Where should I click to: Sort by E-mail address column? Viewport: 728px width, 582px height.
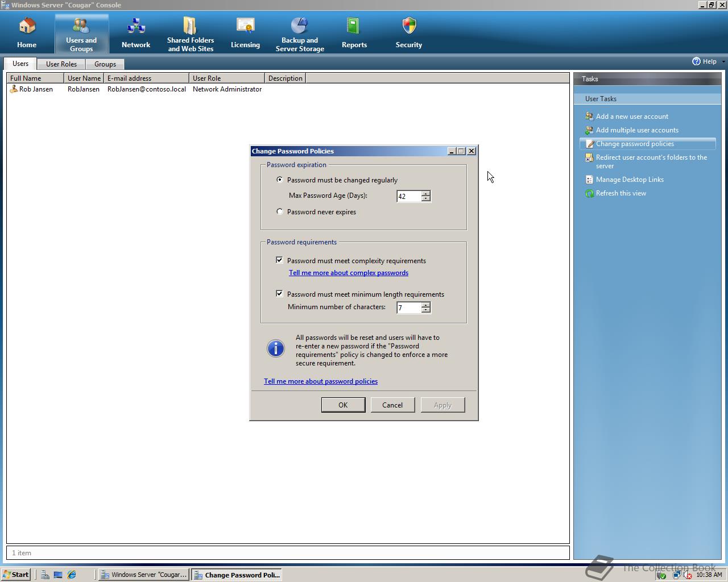[x=147, y=78]
